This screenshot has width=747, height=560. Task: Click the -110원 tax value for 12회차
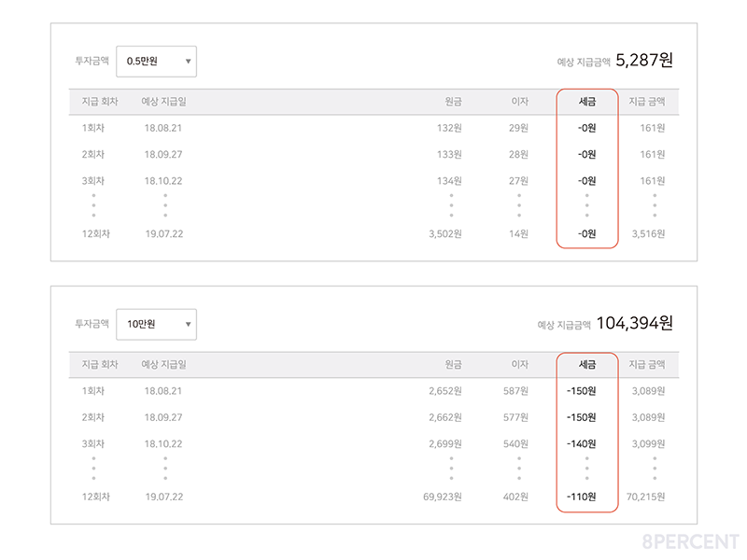[586, 497]
